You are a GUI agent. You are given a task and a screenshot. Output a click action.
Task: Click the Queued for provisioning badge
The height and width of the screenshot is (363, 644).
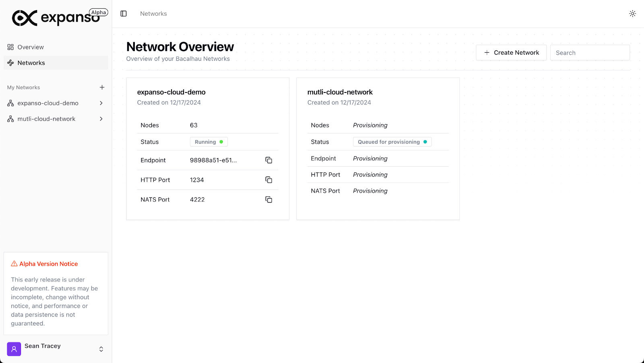click(392, 142)
